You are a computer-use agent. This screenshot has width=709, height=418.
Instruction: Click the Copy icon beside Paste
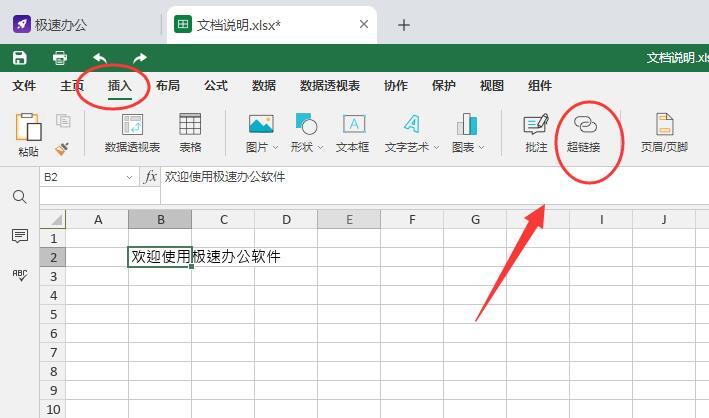click(x=63, y=121)
